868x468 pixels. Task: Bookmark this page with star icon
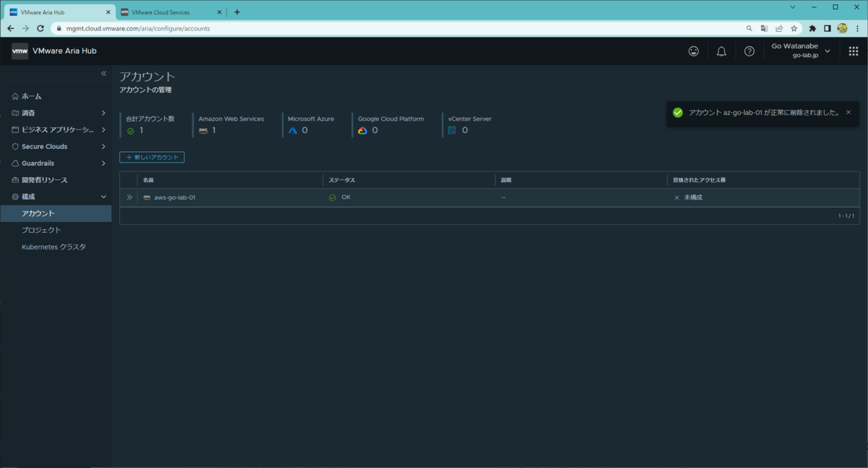793,28
